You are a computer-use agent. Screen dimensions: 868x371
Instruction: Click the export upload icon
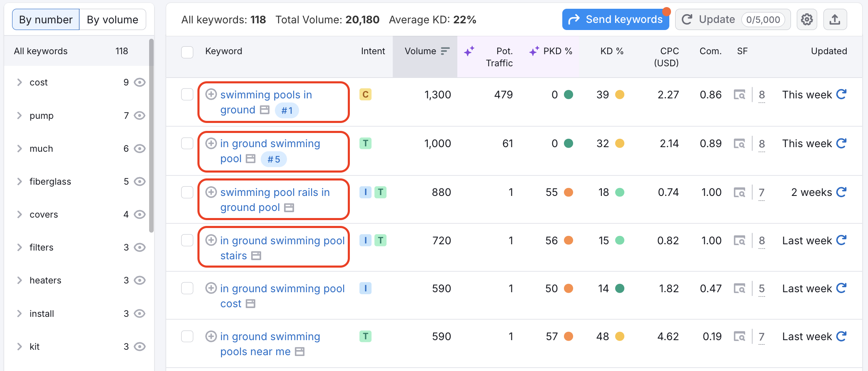(x=835, y=20)
